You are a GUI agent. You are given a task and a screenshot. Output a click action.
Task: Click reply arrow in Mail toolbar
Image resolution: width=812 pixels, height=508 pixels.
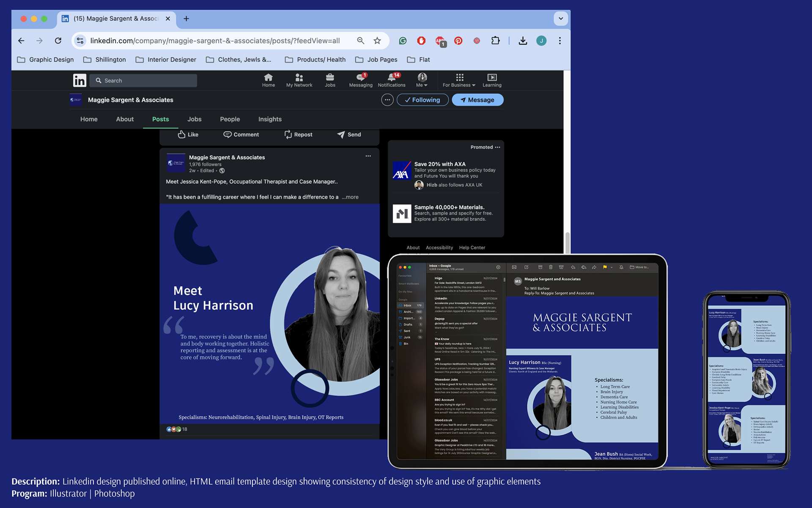pos(573,267)
